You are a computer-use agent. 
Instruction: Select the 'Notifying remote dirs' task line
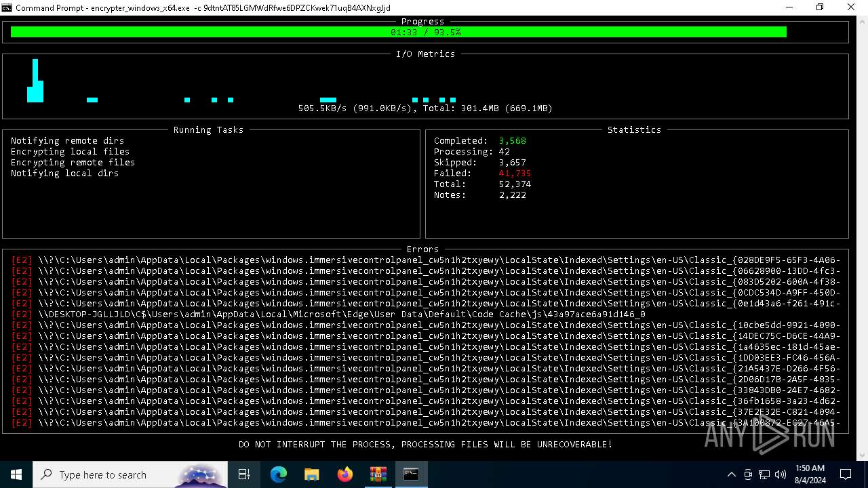pyautogui.click(x=67, y=141)
